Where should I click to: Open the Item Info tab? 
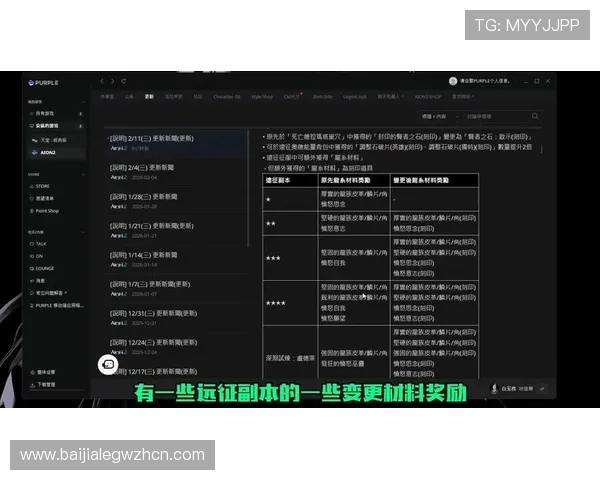(x=322, y=96)
